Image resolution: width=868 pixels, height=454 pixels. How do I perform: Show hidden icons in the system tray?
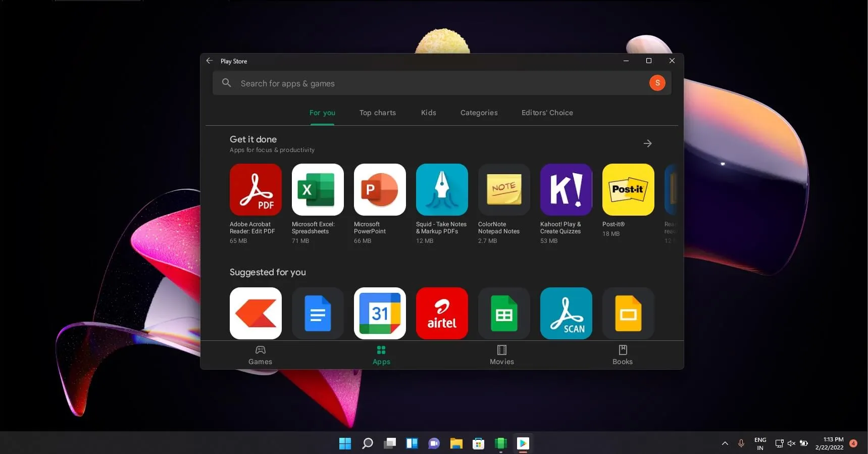pyautogui.click(x=725, y=443)
